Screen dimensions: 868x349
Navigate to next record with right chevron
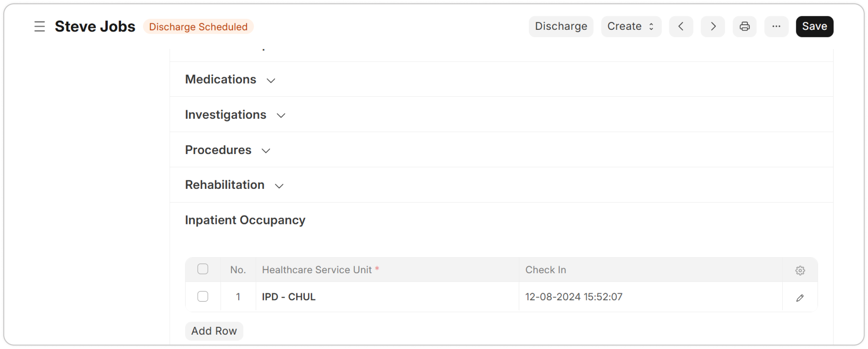(x=713, y=26)
